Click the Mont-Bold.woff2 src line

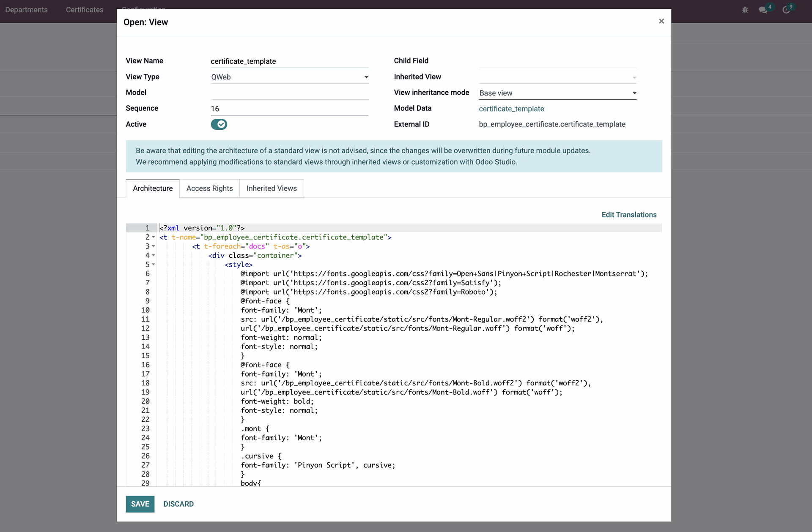pyautogui.click(x=416, y=383)
